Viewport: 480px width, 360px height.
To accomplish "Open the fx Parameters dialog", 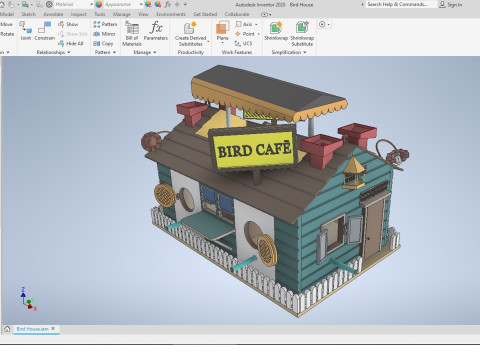I will pos(156,31).
